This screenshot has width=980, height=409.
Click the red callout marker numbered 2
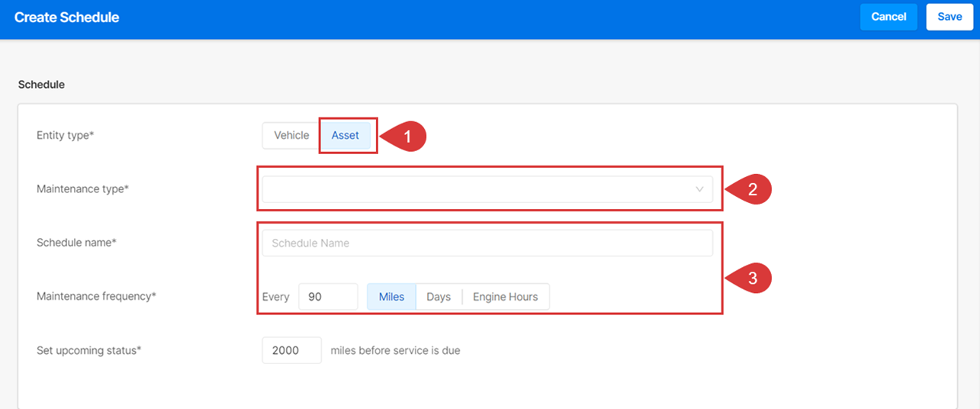[x=750, y=190]
